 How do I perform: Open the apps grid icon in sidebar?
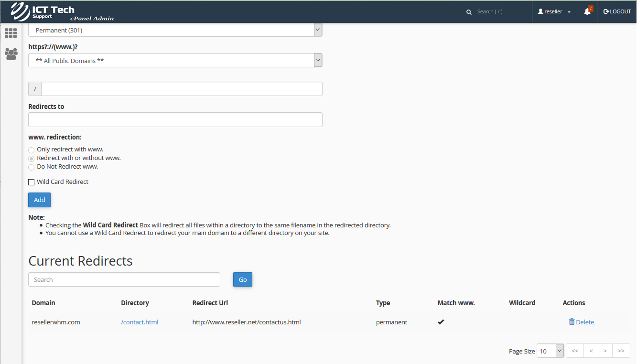tap(11, 33)
